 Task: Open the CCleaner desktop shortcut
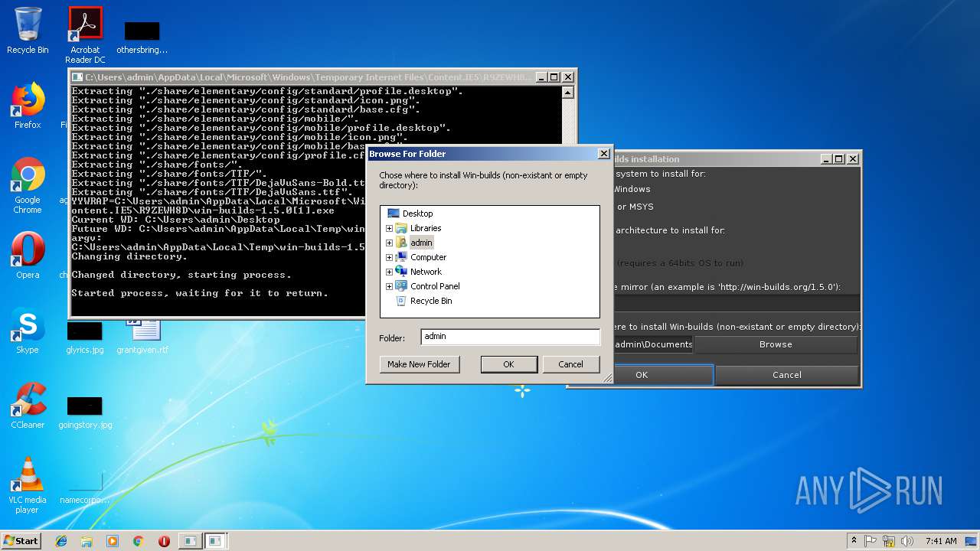tap(28, 406)
